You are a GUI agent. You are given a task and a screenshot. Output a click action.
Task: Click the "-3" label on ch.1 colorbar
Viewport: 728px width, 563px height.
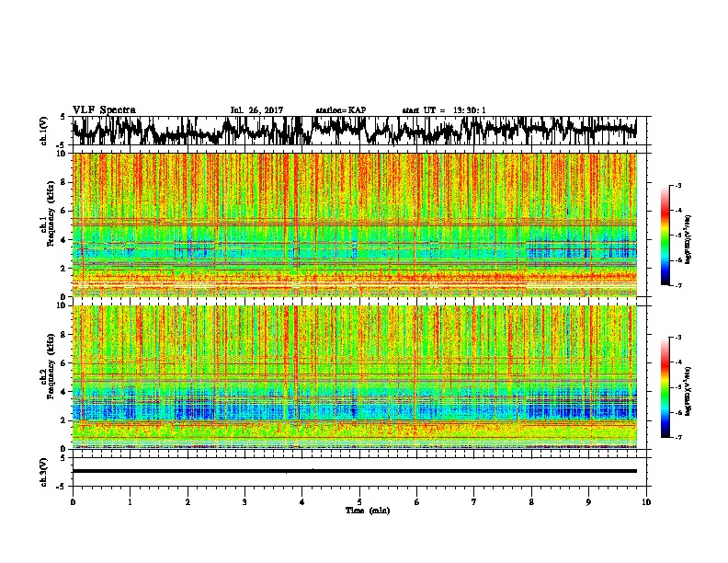(x=677, y=185)
